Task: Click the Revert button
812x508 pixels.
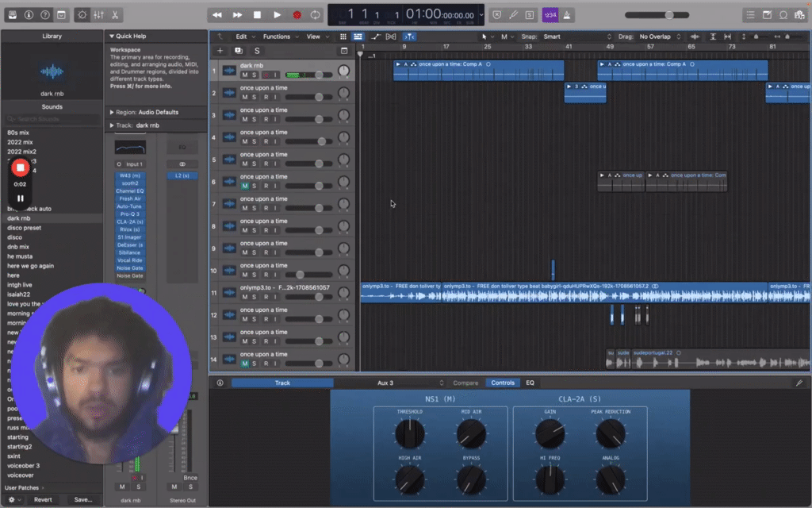Action: tap(44, 499)
